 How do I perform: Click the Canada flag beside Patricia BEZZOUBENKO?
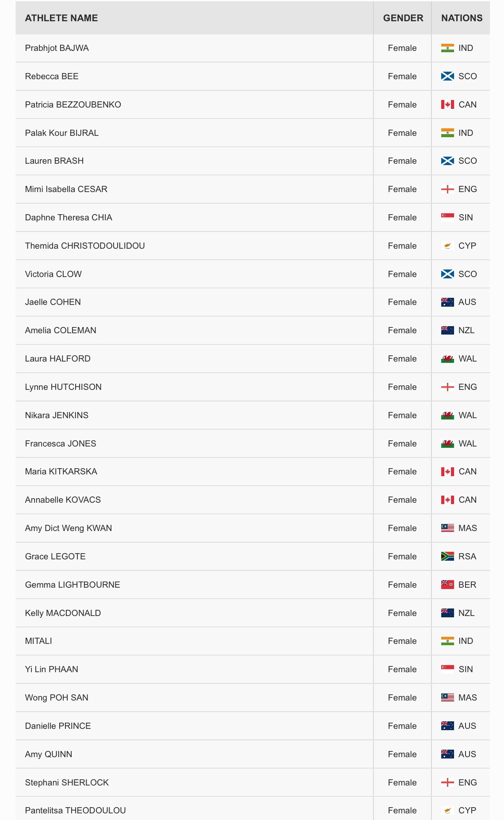tap(447, 104)
